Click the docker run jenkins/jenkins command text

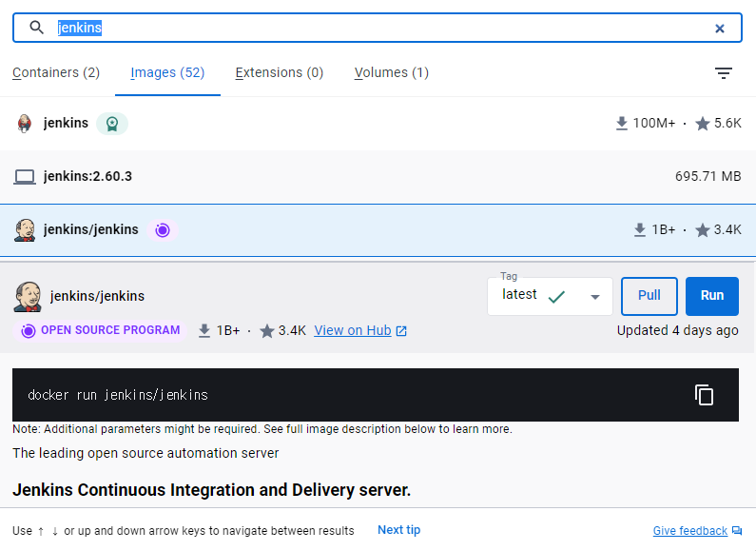click(x=118, y=395)
